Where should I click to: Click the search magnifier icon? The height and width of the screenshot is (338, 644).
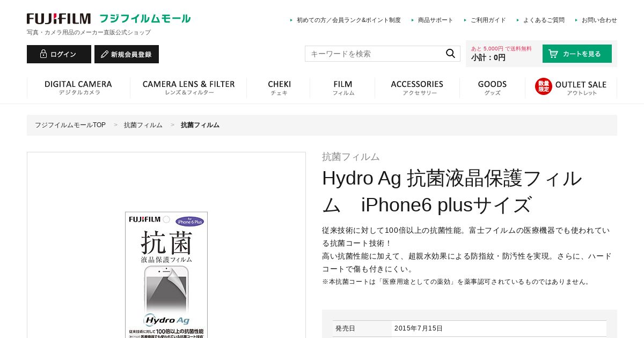tap(450, 53)
